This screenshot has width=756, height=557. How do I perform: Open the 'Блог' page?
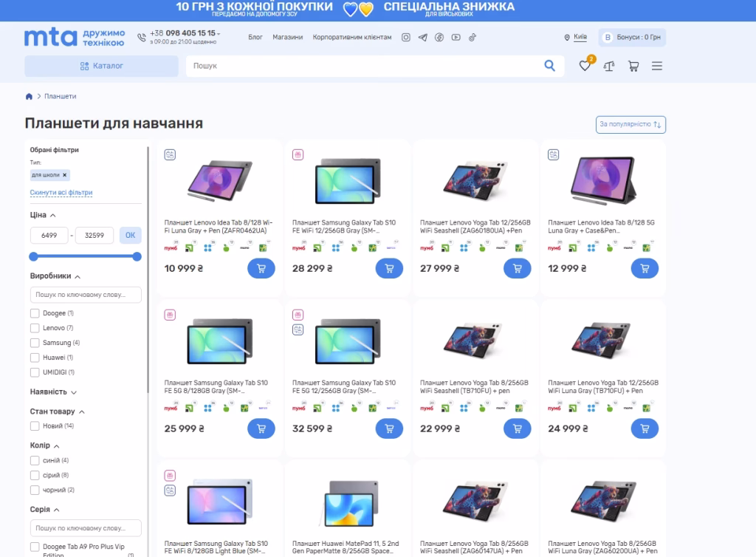[x=255, y=37]
